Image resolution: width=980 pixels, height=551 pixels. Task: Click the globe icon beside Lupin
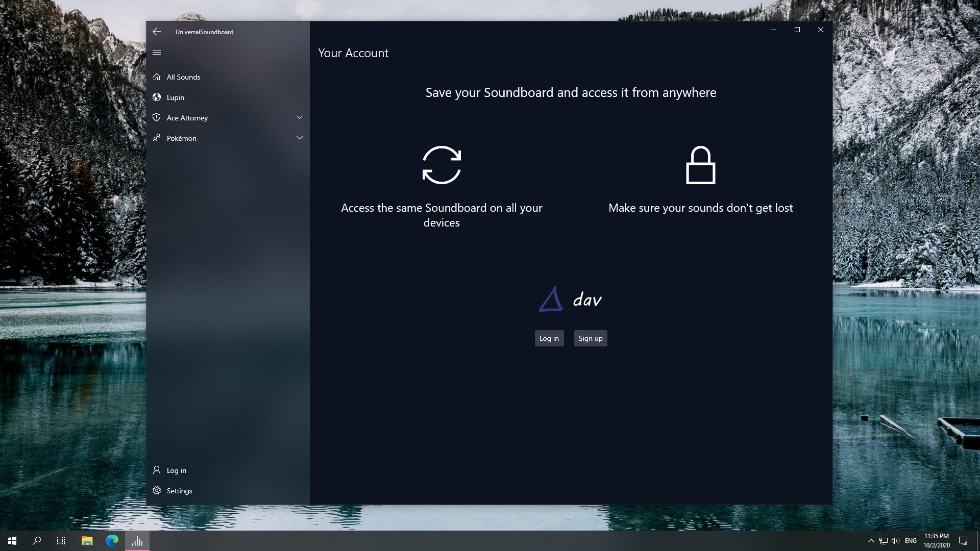click(x=157, y=97)
